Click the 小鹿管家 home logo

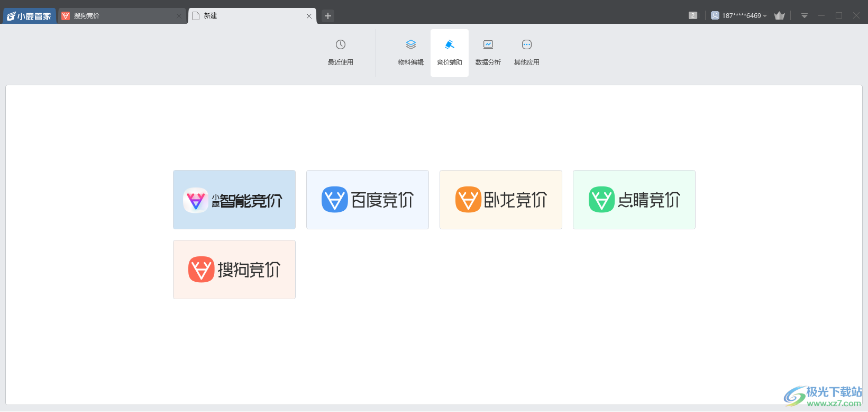[30, 16]
